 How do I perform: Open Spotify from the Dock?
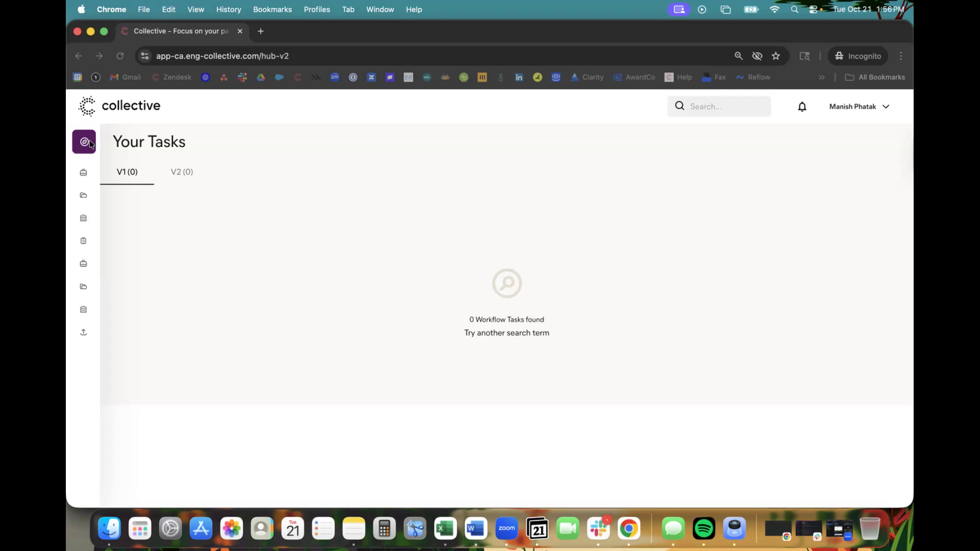click(703, 529)
